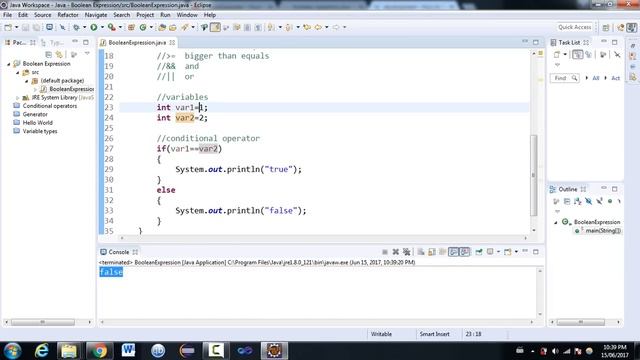
Task: Click the Save icon in the main toolbar
Action: pyautogui.click(x=25, y=27)
